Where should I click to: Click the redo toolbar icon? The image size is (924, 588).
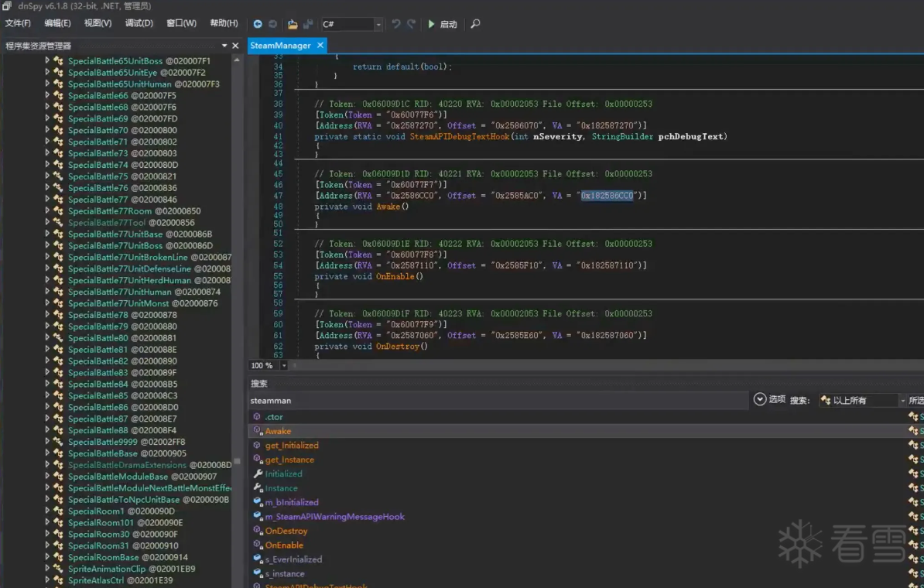pos(411,24)
